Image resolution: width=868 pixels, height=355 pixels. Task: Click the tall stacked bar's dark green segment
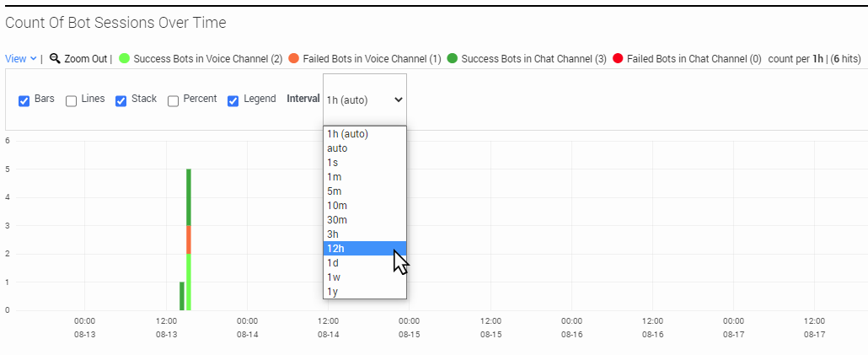[x=189, y=196]
